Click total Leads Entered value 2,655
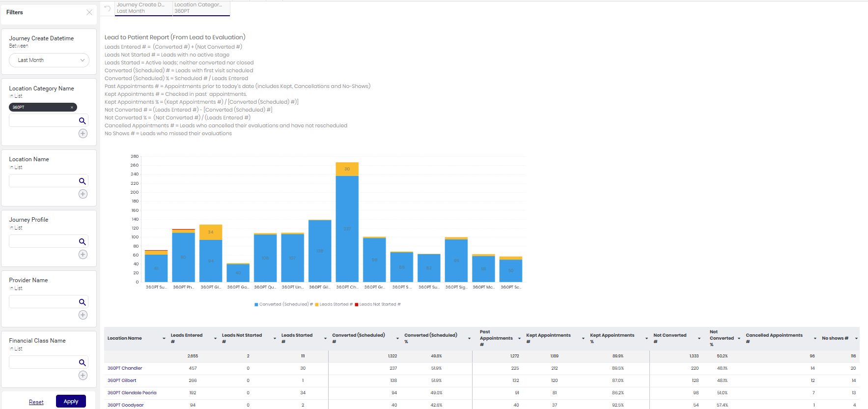This screenshot has width=868, height=409. pos(193,356)
